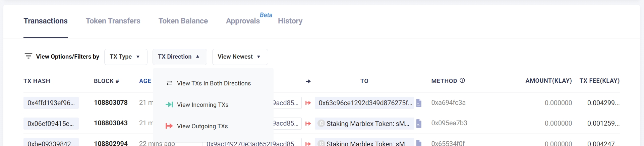Select View TXs In Both Directions
The width and height of the screenshot is (644, 146).
(214, 83)
